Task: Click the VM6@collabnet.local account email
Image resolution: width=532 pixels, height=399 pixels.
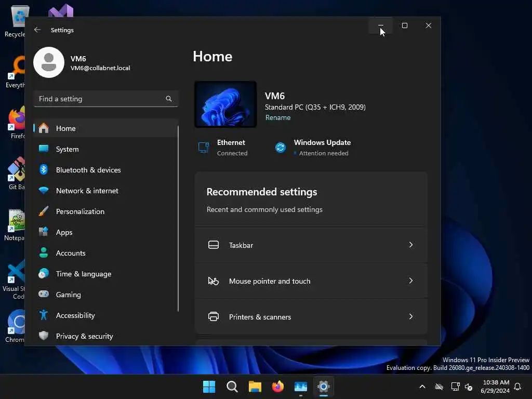Action: click(100, 68)
